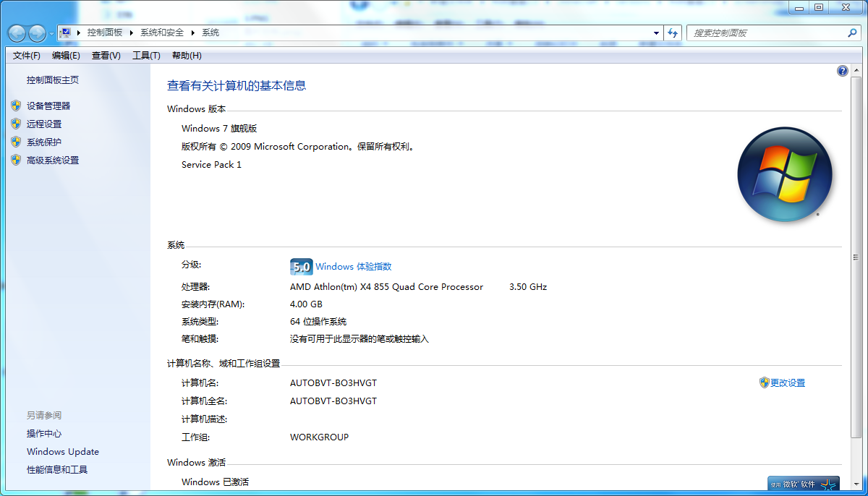Open the 工具(T) menu
The width and height of the screenshot is (868, 496).
pyautogui.click(x=146, y=56)
